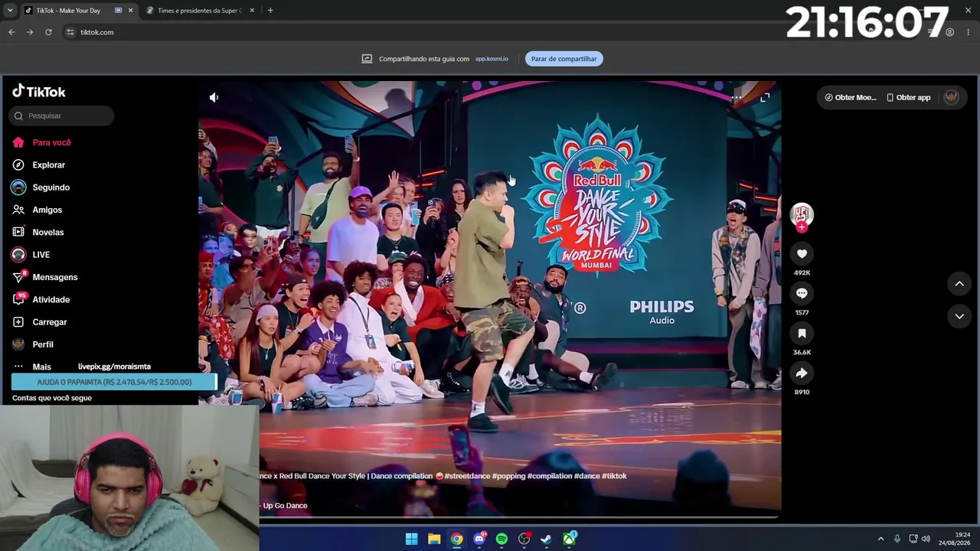Bookmark the video to favorites

(802, 333)
